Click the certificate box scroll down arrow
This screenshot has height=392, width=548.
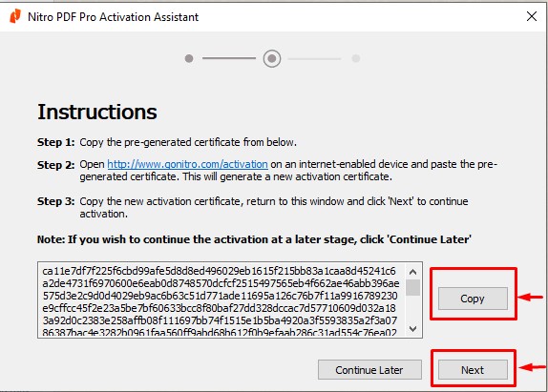point(412,329)
